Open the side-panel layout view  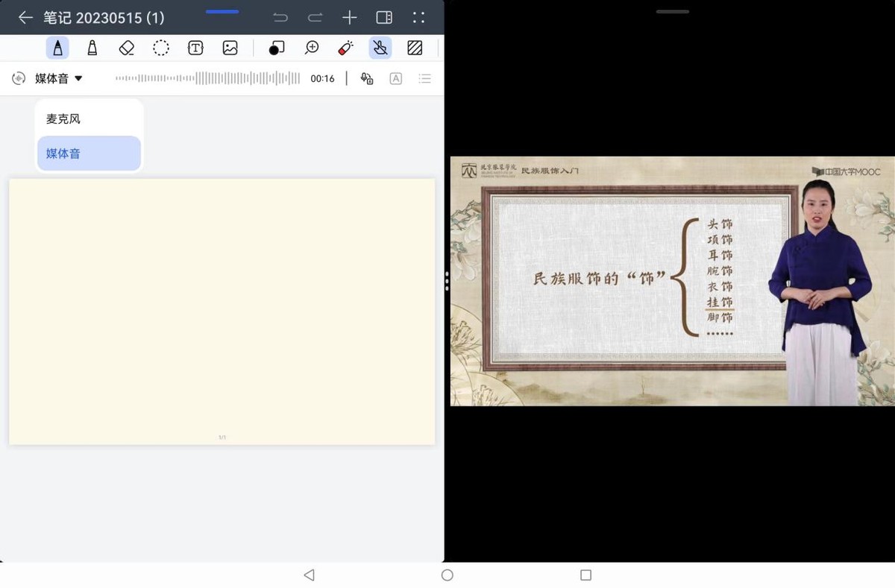coord(384,17)
